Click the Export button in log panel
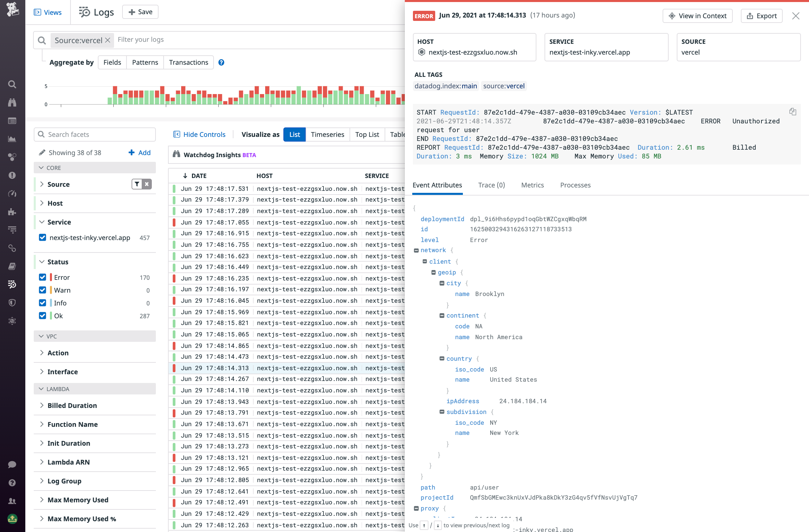Image resolution: width=809 pixels, height=532 pixels. [761, 16]
